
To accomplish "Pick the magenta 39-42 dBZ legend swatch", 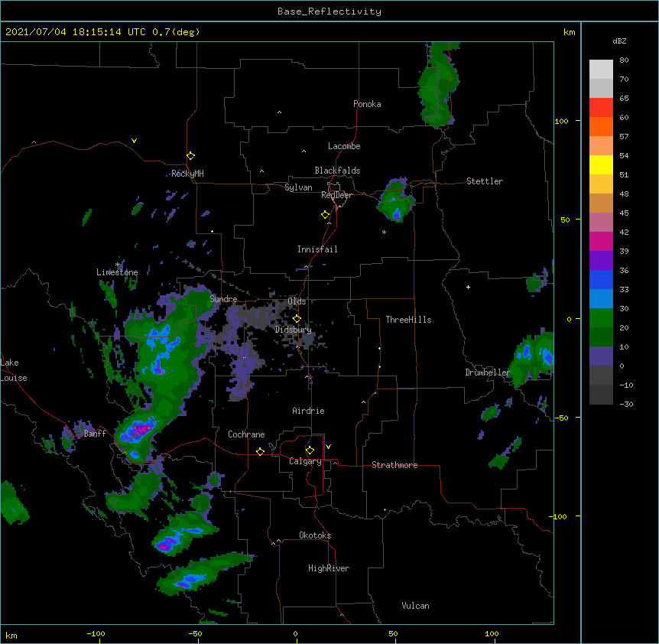I will click(x=601, y=241).
